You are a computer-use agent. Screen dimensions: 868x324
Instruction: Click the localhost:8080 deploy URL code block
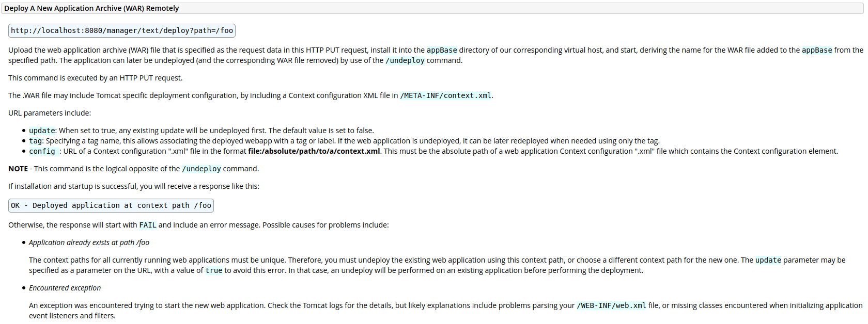[122, 30]
